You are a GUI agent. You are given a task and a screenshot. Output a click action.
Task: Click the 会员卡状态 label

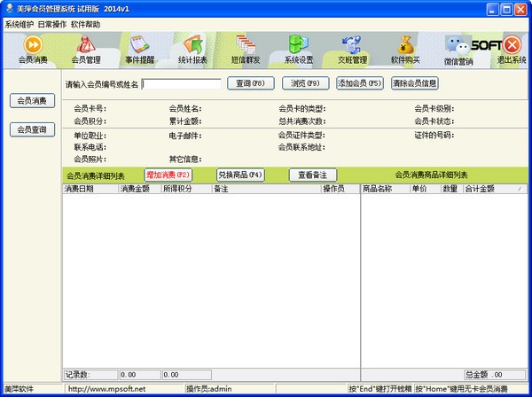coord(434,121)
